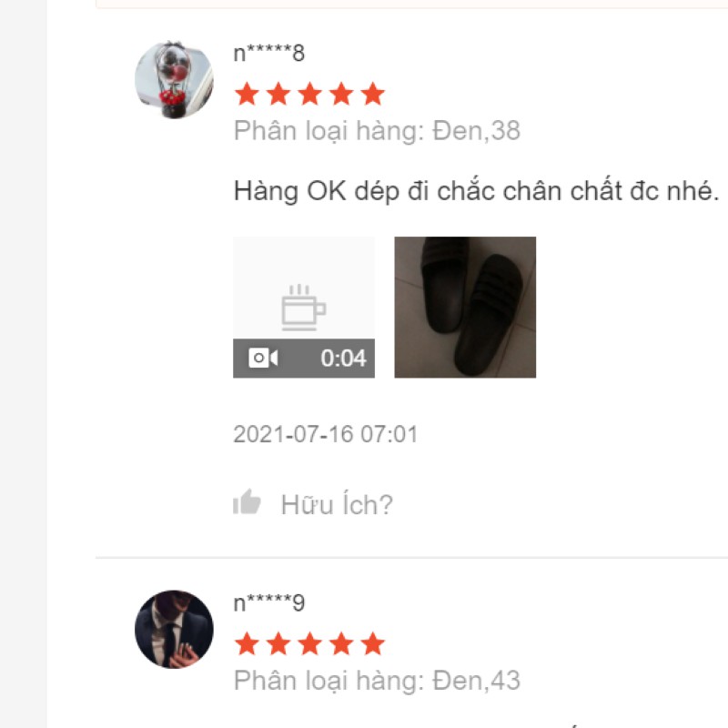The height and width of the screenshot is (728, 728).
Task: Click first star of n*****9 rating
Action: pos(247,644)
